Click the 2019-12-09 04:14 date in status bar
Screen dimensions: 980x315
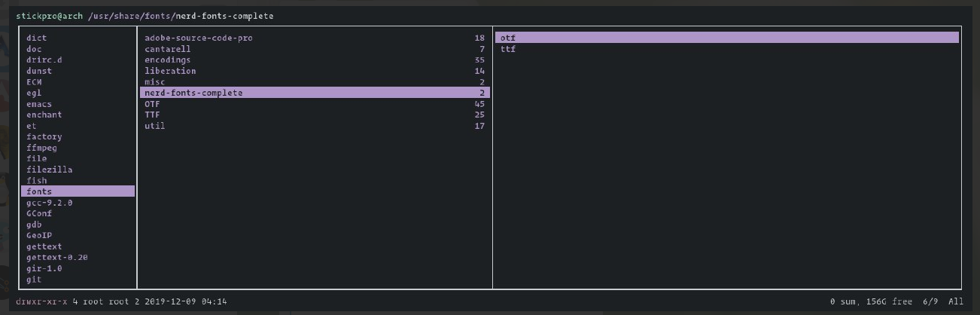click(x=185, y=301)
